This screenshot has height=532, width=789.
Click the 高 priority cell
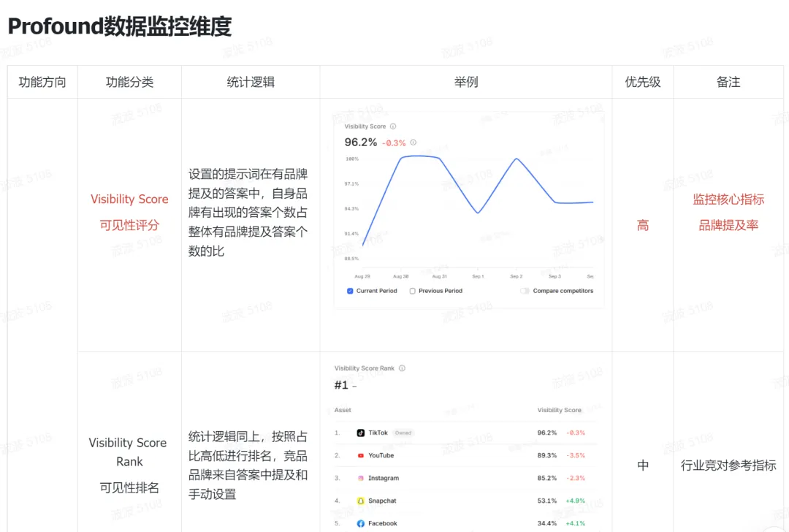tap(643, 225)
